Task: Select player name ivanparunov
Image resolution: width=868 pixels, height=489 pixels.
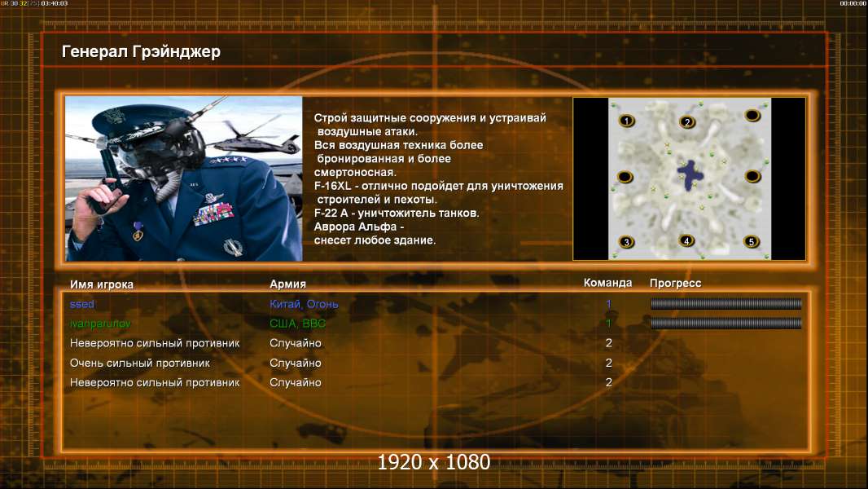Action: click(100, 324)
